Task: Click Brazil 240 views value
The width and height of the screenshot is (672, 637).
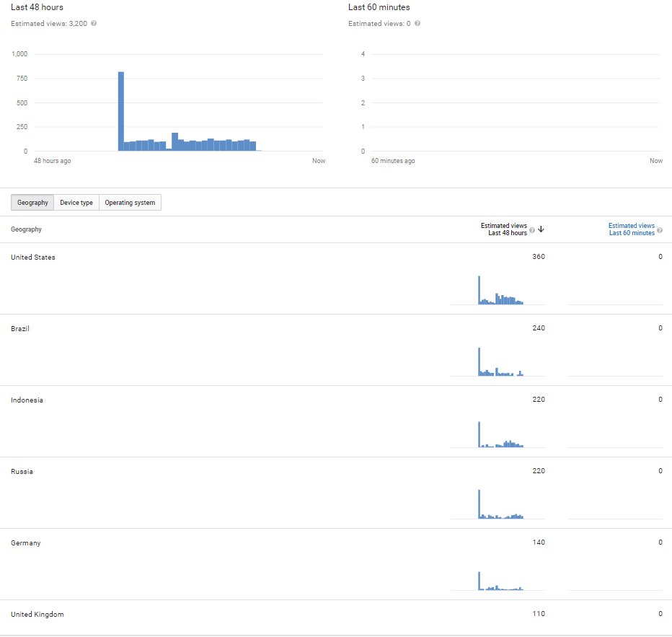Action: (539, 328)
